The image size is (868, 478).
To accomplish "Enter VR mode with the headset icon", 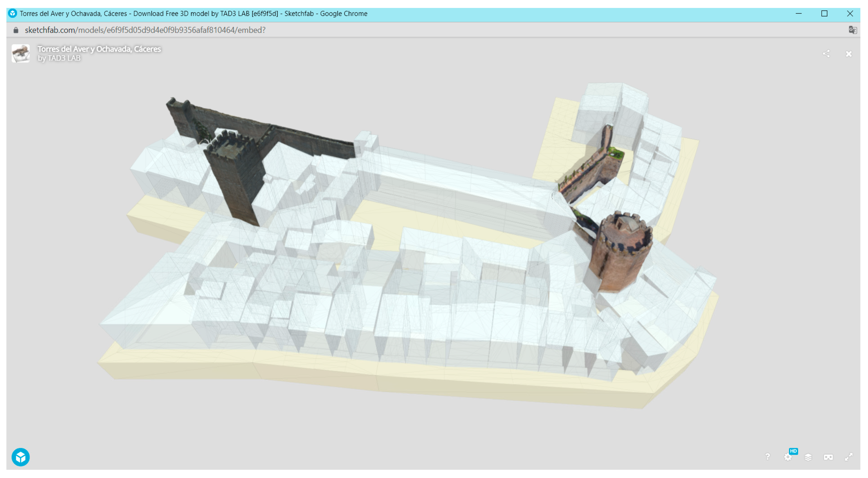I will [828, 457].
